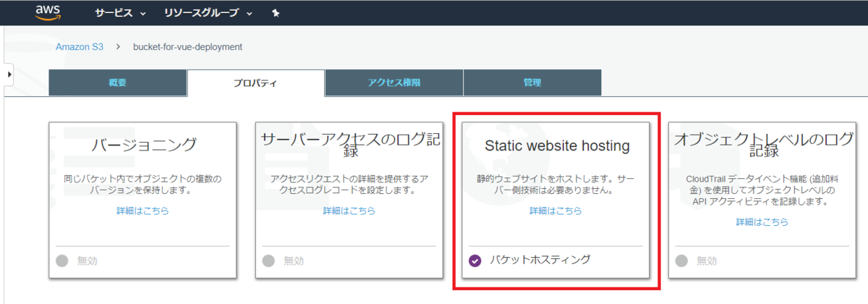
Task: Open the サービス dropdown menu
Action: (120, 14)
